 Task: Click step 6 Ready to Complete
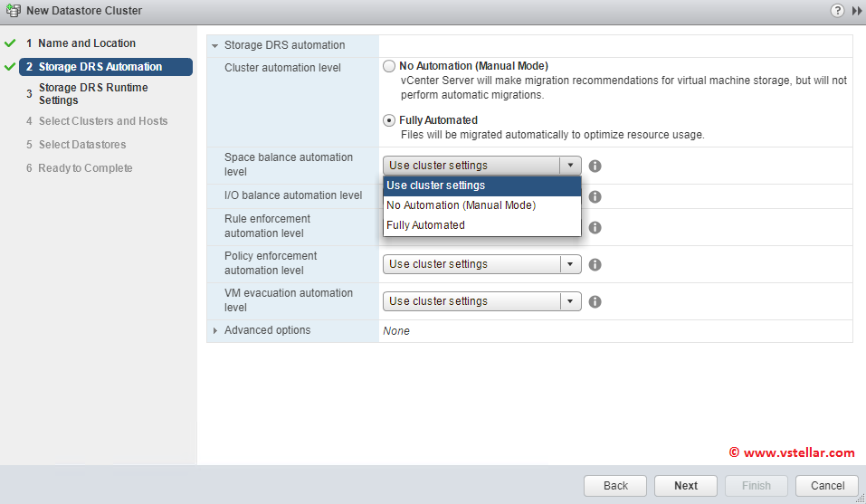tap(85, 168)
